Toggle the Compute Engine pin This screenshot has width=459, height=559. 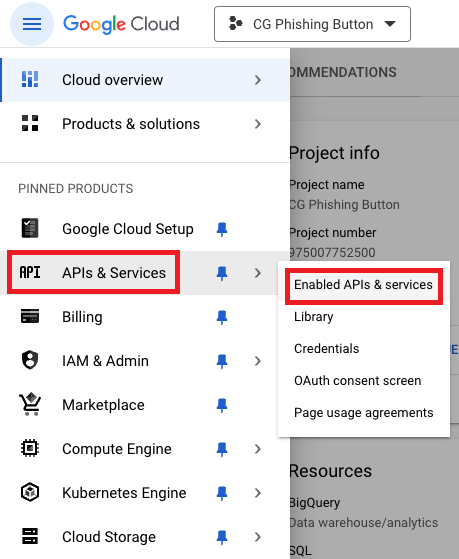pyautogui.click(x=222, y=449)
